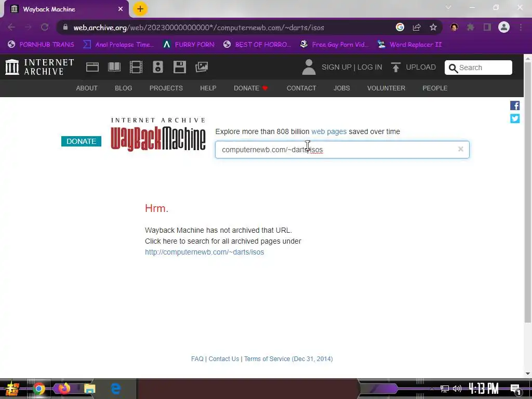Click the Wayback Machine logo
Screen dimensions: 532x399
[158, 135]
